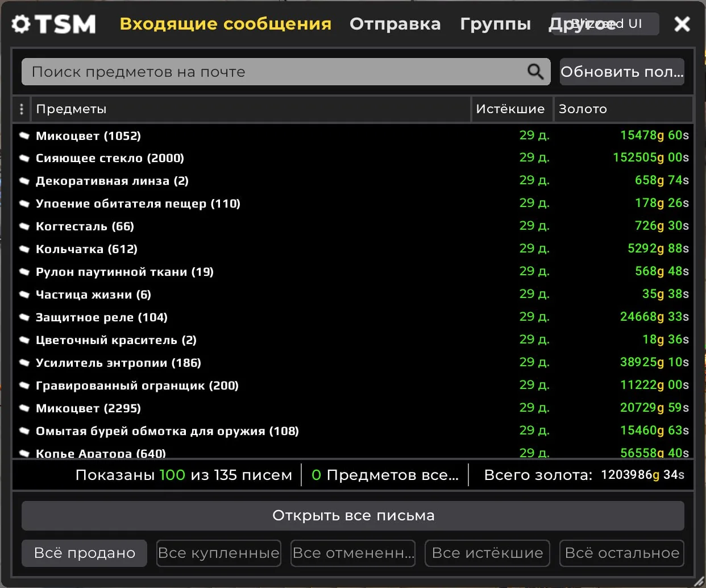
Task: Click the Истёкшие column header
Action: (x=512, y=109)
